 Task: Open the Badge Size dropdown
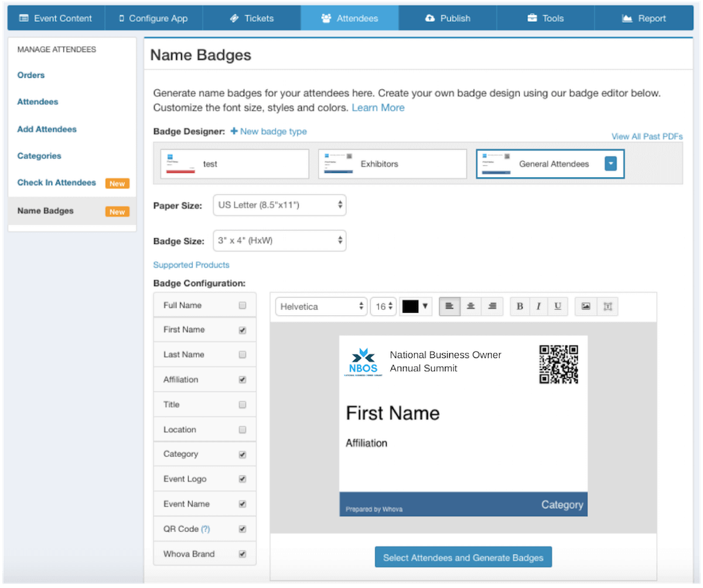(x=279, y=241)
